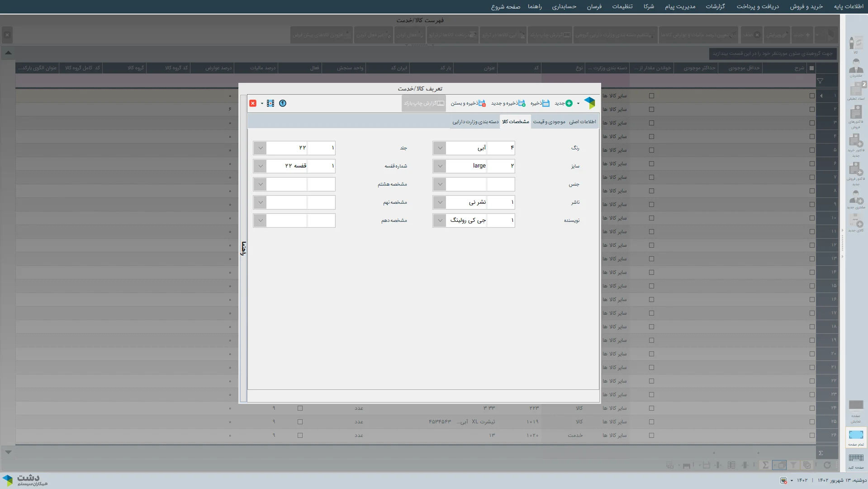Image resolution: width=868 pixels, height=489 pixels.
Task: Click the blue help circle icon
Action: [283, 103]
